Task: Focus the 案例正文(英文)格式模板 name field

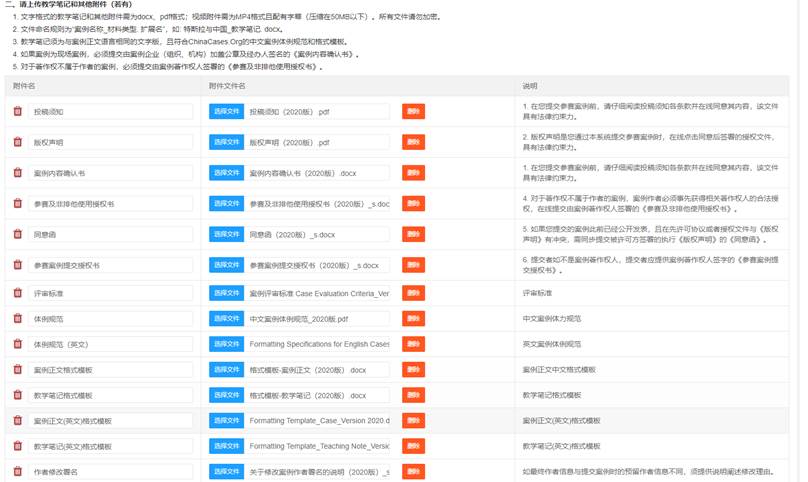Action: coord(110,420)
